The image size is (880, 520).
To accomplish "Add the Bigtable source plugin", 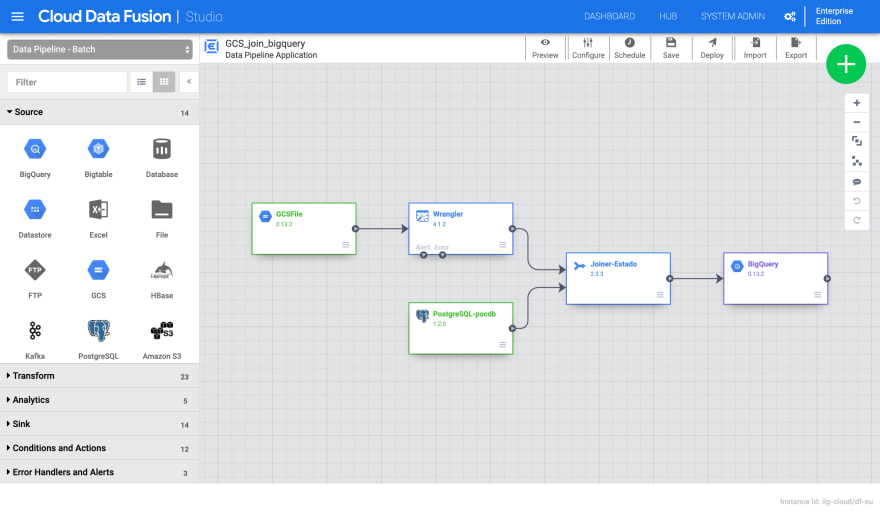I will (98, 158).
